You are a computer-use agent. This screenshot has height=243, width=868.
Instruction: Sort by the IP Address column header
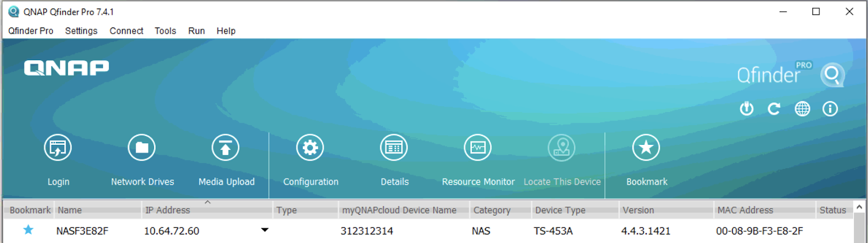click(168, 210)
